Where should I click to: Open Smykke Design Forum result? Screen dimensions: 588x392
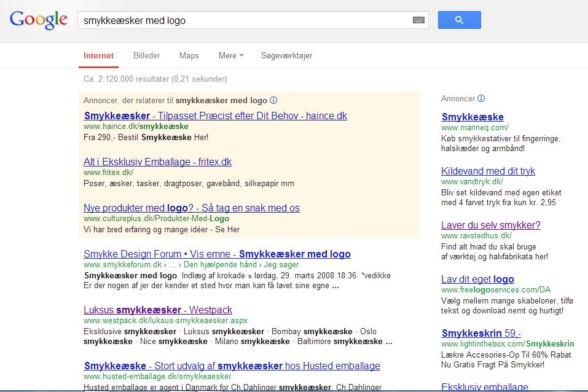pyautogui.click(x=217, y=254)
